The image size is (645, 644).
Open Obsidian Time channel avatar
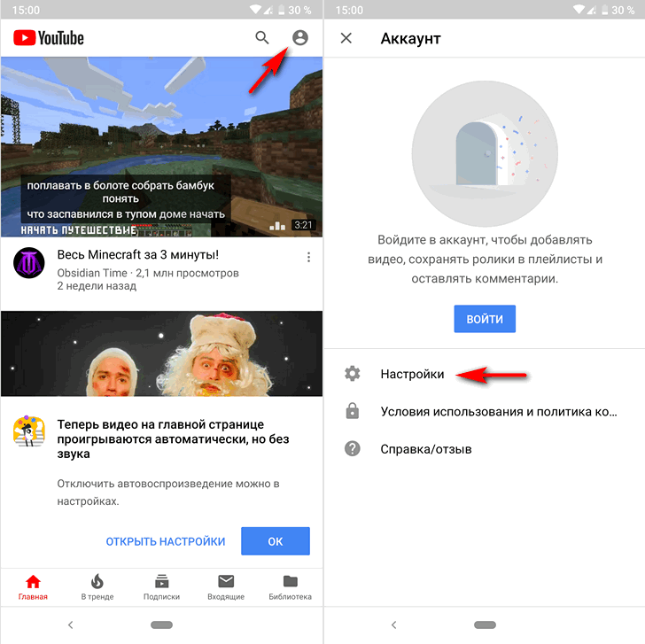28,263
